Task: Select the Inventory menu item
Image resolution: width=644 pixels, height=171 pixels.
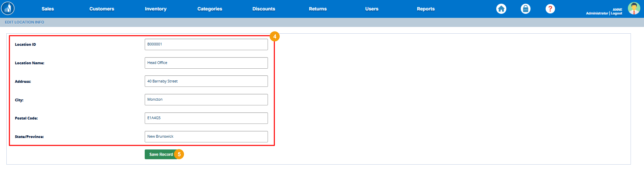Action: 155,9
